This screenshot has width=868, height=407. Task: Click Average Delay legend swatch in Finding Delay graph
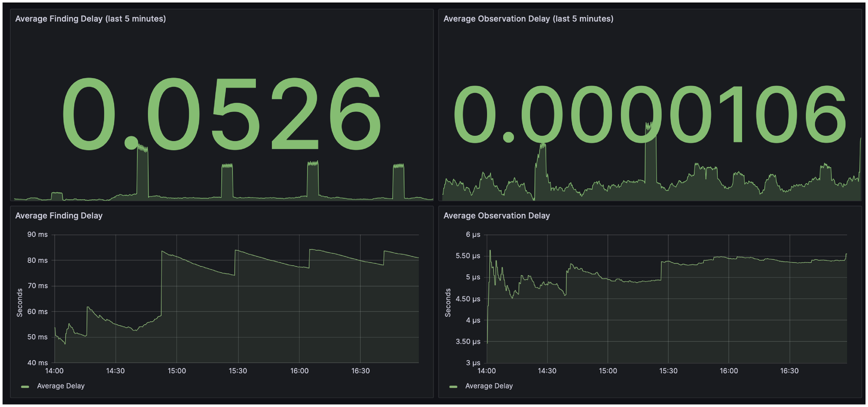[25, 386]
